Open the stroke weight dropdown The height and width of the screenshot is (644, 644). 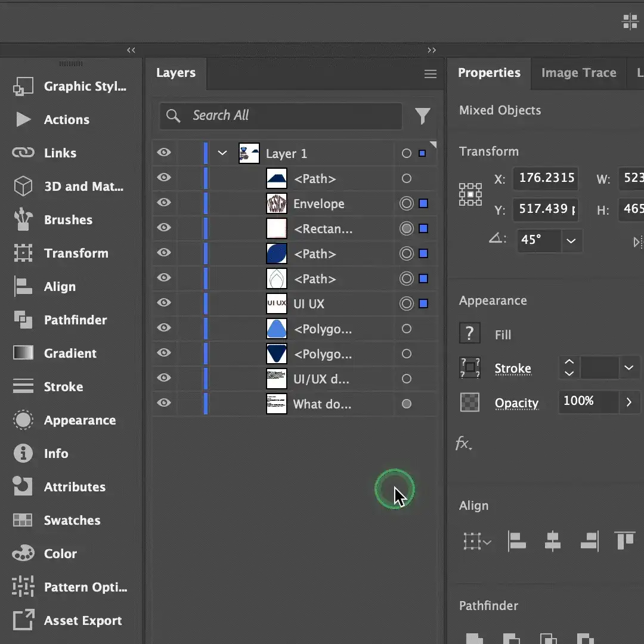629,368
